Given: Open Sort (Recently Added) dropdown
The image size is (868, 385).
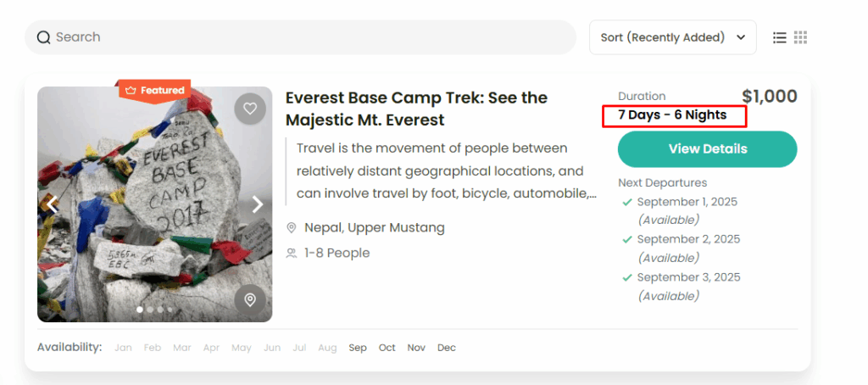Looking at the screenshot, I should click(x=672, y=37).
